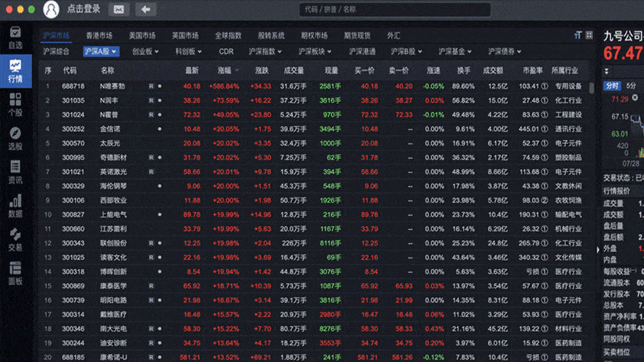The height and width of the screenshot is (362, 644).
Task: Expand the 创业板 dropdown
Action: point(145,52)
